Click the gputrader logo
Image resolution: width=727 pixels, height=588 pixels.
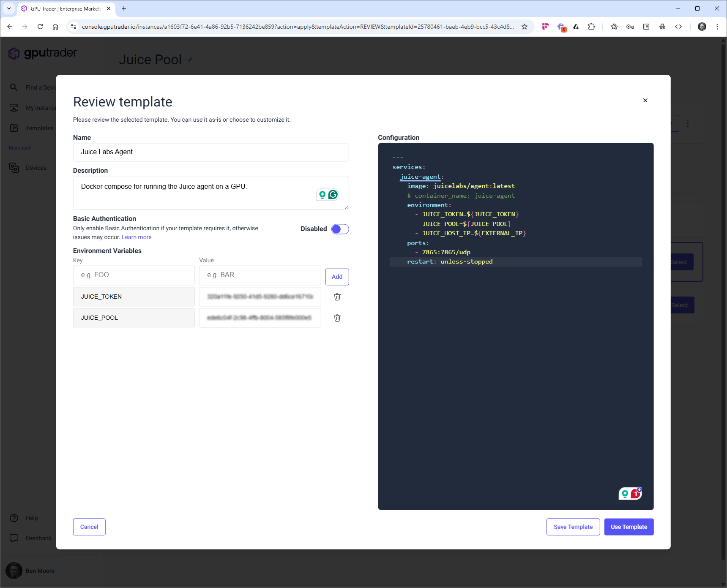(43, 53)
